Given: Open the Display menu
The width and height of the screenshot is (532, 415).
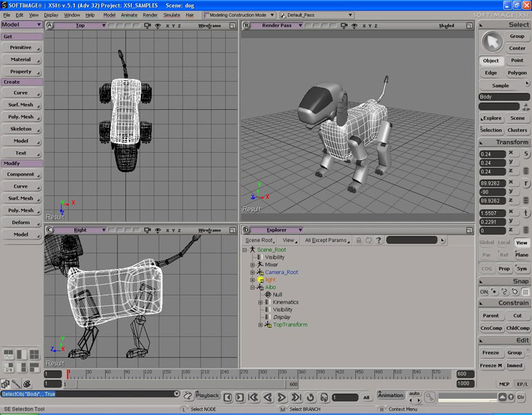Looking at the screenshot, I should pos(51,15).
